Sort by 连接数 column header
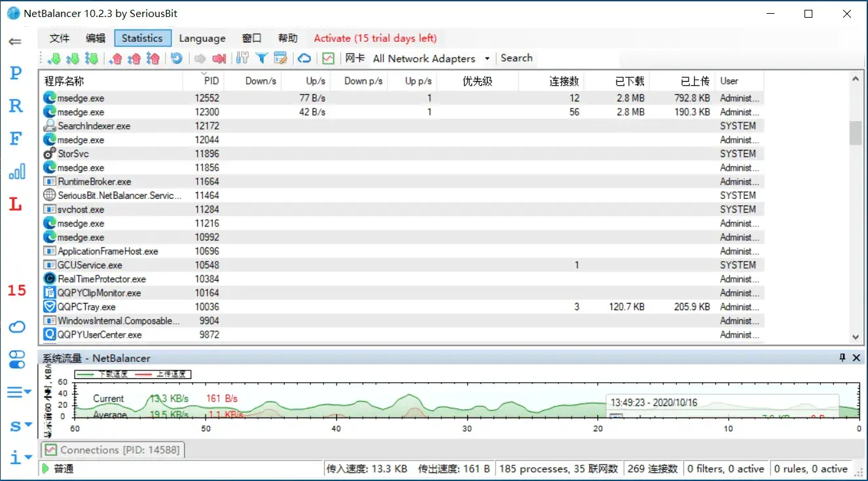Image resolution: width=868 pixels, height=481 pixels. [x=551, y=81]
